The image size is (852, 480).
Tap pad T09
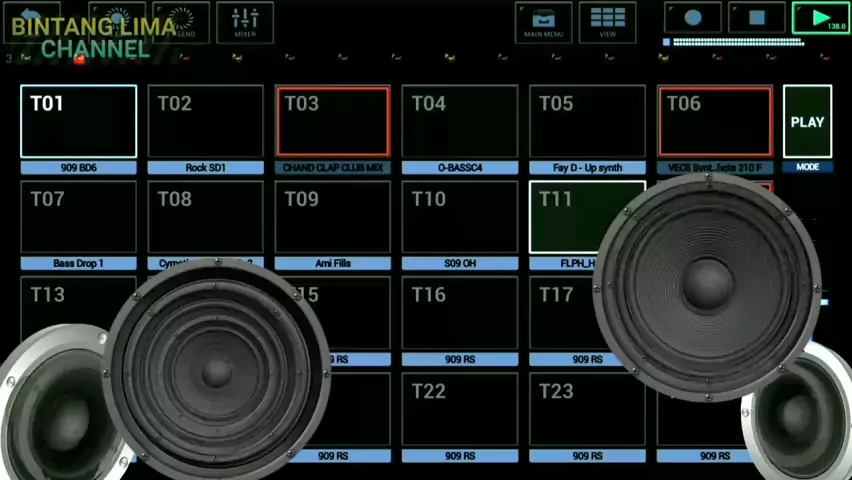[332, 216]
